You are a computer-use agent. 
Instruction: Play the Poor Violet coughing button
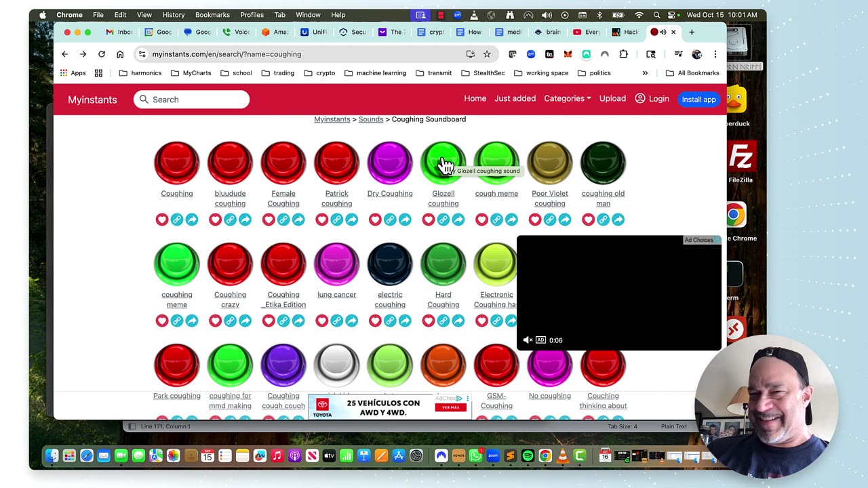pyautogui.click(x=550, y=163)
